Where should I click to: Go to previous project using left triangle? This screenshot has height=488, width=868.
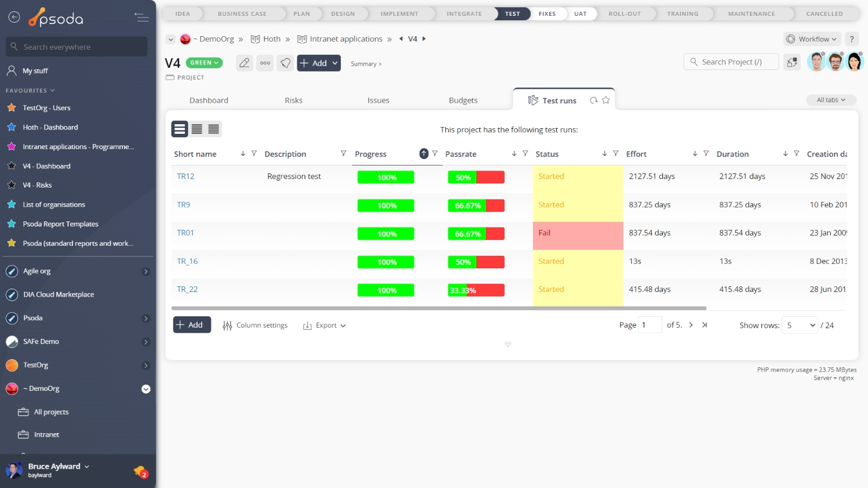coord(401,39)
